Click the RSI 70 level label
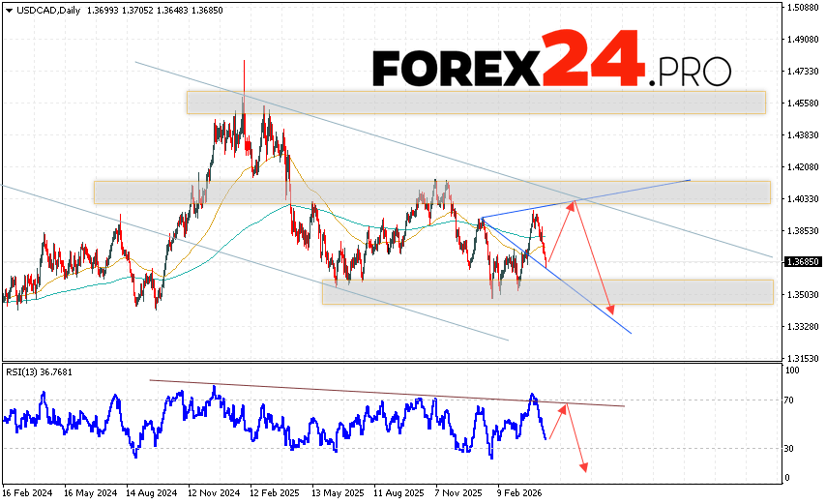This screenshot has height=504, width=826. coord(789,400)
